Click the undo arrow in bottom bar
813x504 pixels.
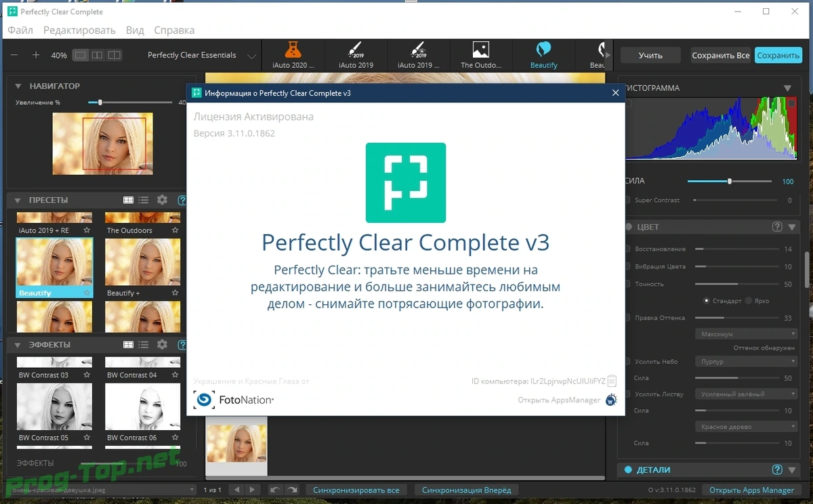pos(275,490)
